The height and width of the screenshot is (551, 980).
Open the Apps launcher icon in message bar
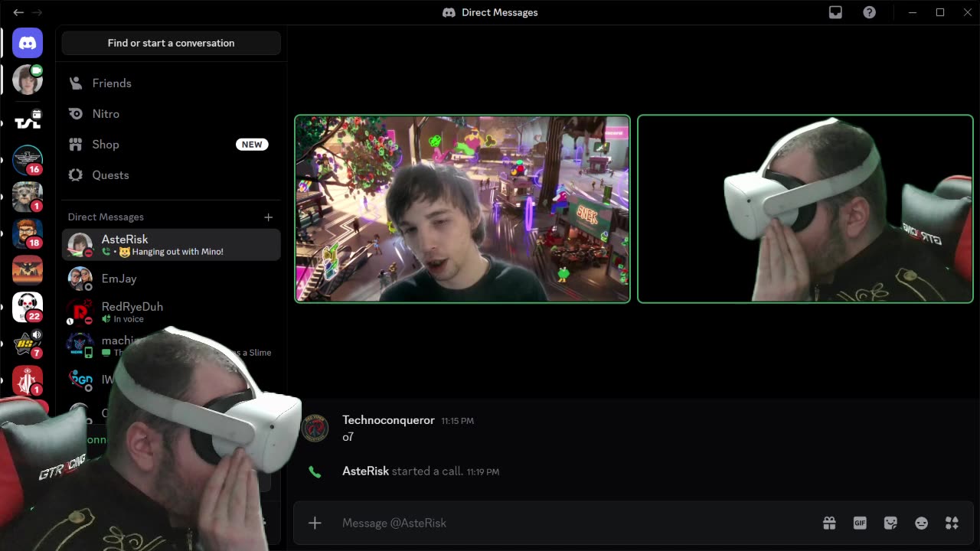click(952, 523)
